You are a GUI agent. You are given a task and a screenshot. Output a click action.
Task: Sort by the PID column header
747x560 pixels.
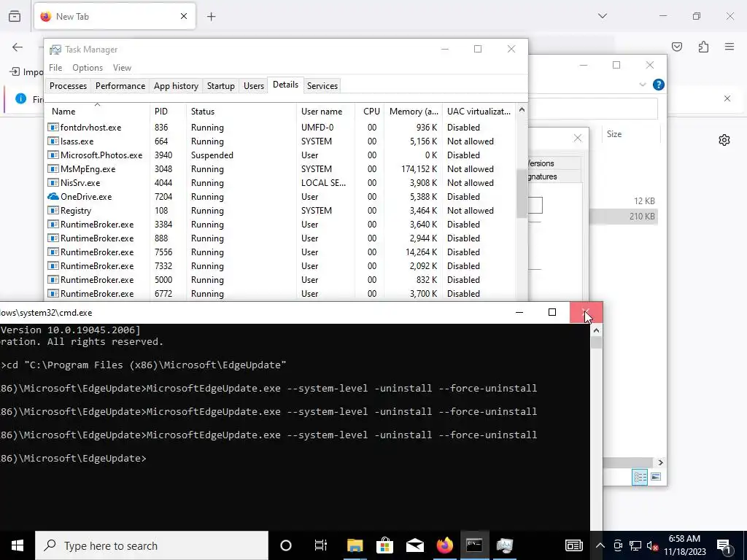click(168, 111)
